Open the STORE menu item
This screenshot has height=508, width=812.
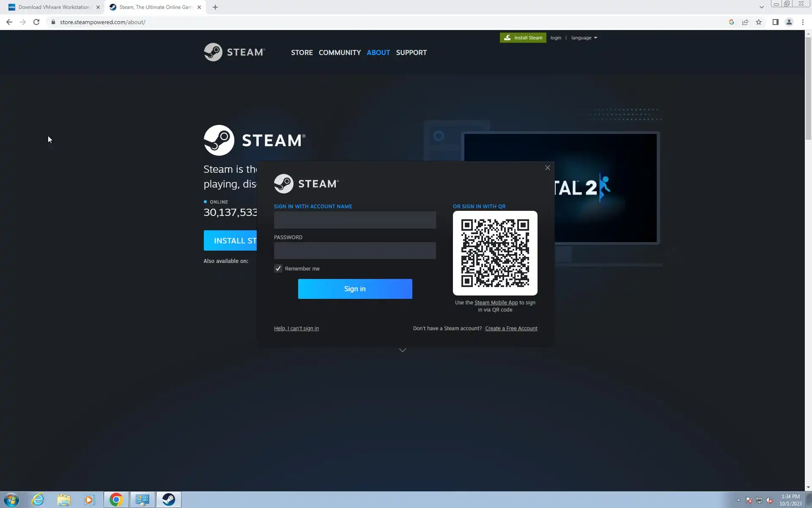pyautogui.click(x=302, y=52)
